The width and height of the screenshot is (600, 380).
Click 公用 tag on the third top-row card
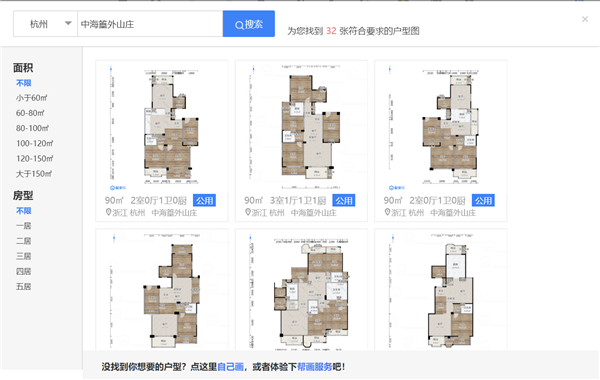pos(483,201)
